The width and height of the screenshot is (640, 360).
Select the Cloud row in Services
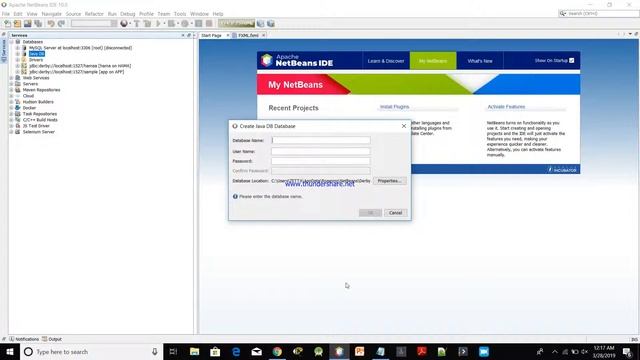tap(28, 96)
